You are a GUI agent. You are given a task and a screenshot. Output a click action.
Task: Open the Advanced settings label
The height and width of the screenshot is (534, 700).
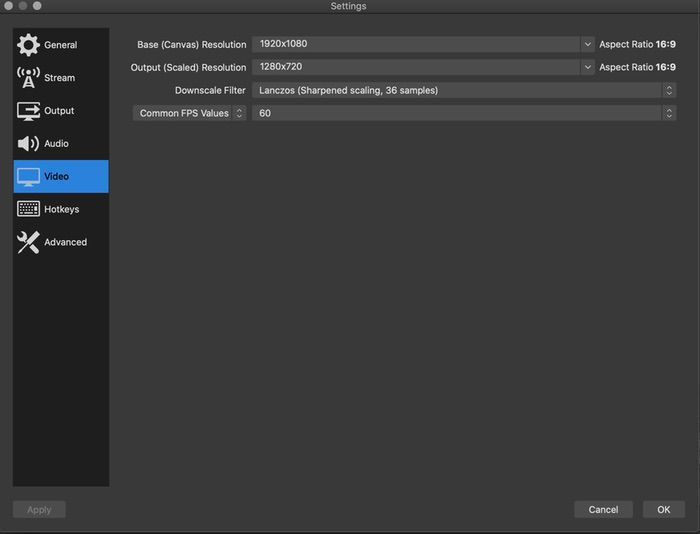(66, 242)
